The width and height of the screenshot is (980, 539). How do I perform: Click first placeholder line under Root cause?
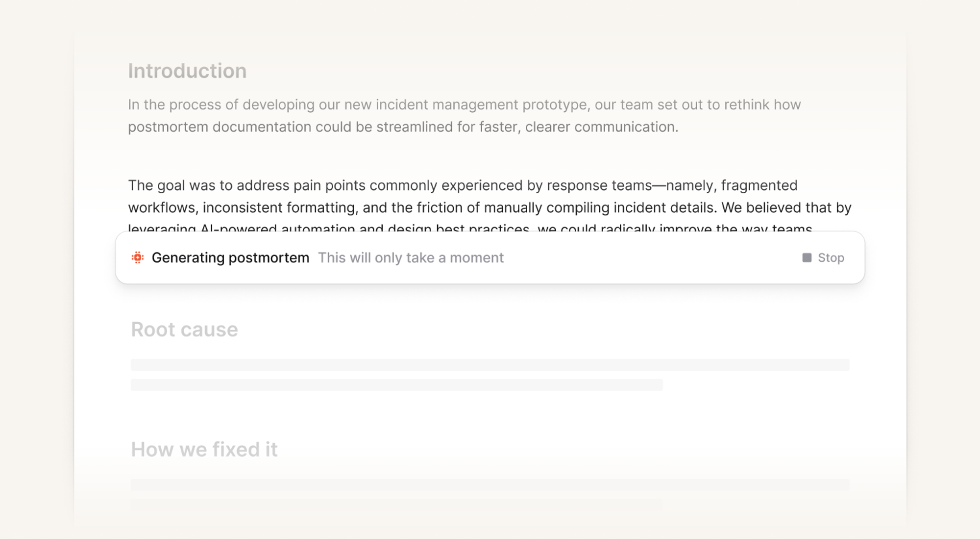click(490, 364)
